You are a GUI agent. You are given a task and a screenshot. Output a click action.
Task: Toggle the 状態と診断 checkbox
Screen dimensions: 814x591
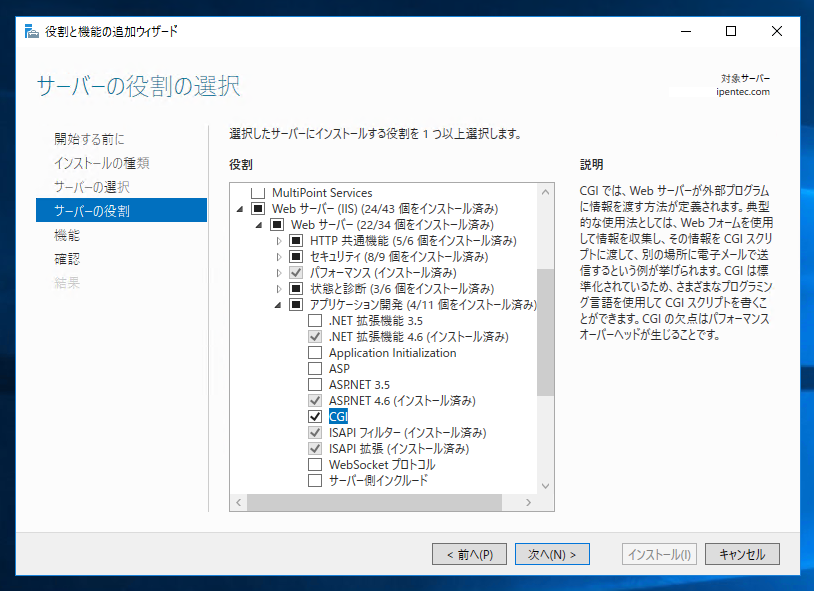click(x=296, y=289)
